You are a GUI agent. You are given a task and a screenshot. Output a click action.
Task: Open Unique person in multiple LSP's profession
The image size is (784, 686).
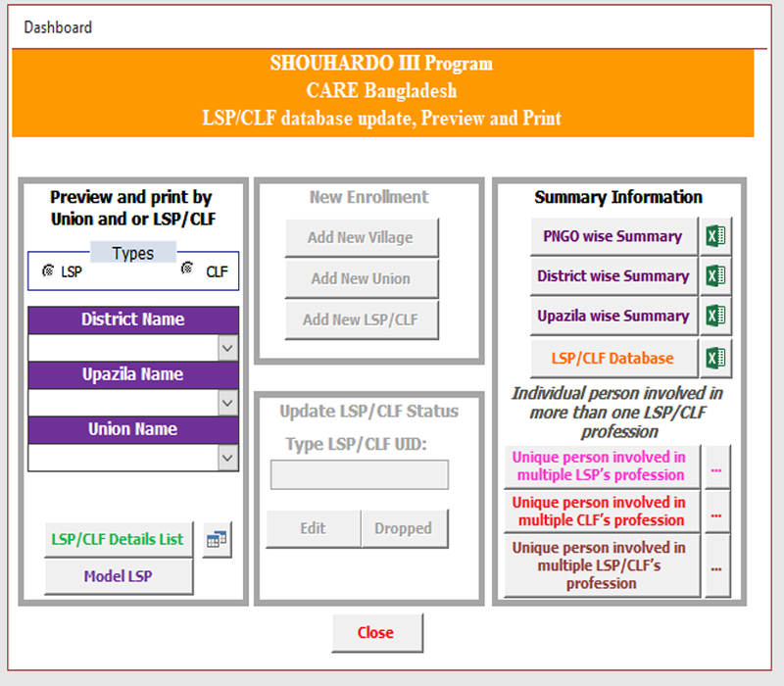(x=602, y=467)
